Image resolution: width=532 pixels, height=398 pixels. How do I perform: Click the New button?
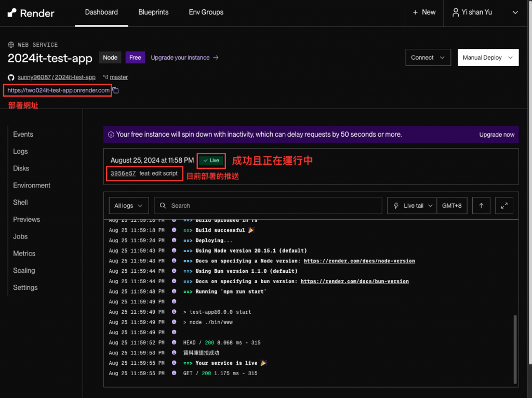pyautogui.click(x=424, y=12)
